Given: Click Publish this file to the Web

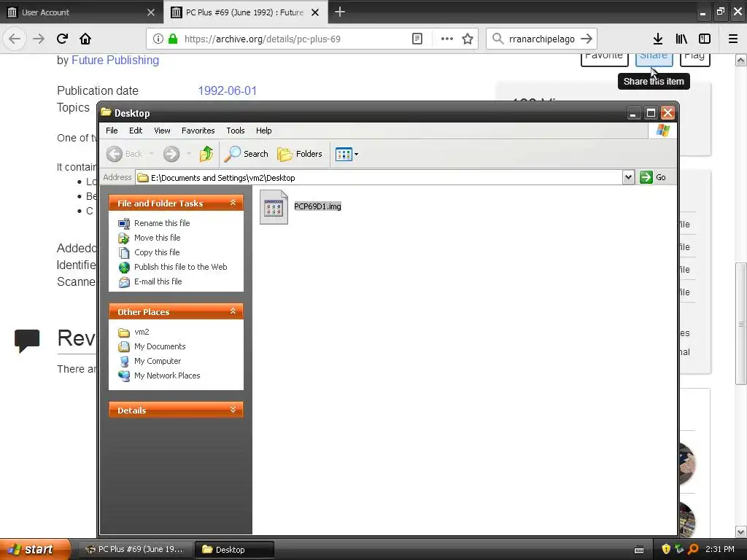Looking at the screenshot, I should pyautogui.click(x=181, y=267).
